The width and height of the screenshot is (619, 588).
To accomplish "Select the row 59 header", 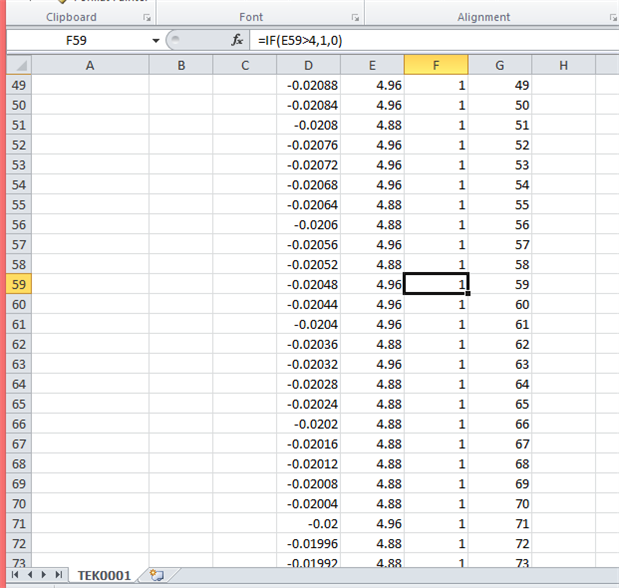I will 19,284.
